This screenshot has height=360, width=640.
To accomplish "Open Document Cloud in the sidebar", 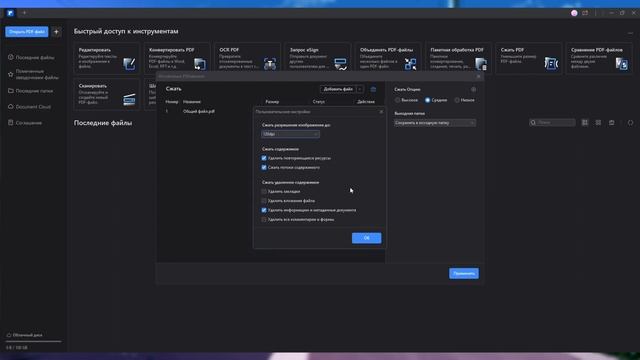I will [x=29, y=107].
